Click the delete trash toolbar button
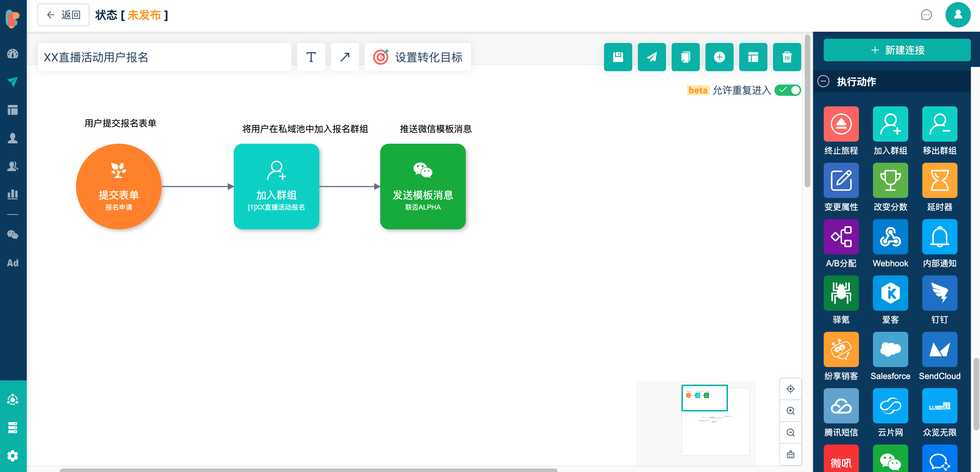 point(787,57)
